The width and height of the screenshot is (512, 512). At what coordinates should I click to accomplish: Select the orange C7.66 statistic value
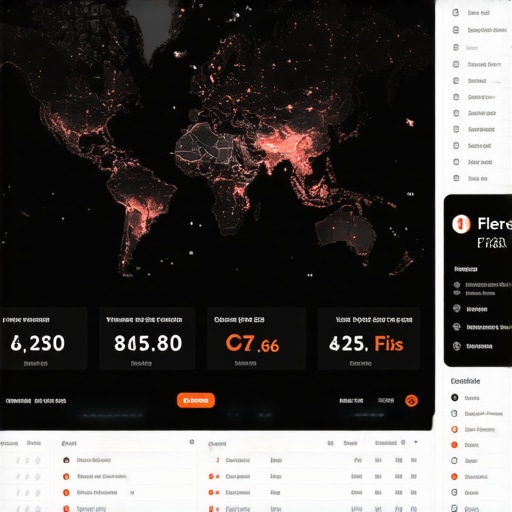(x=252, y=343)
